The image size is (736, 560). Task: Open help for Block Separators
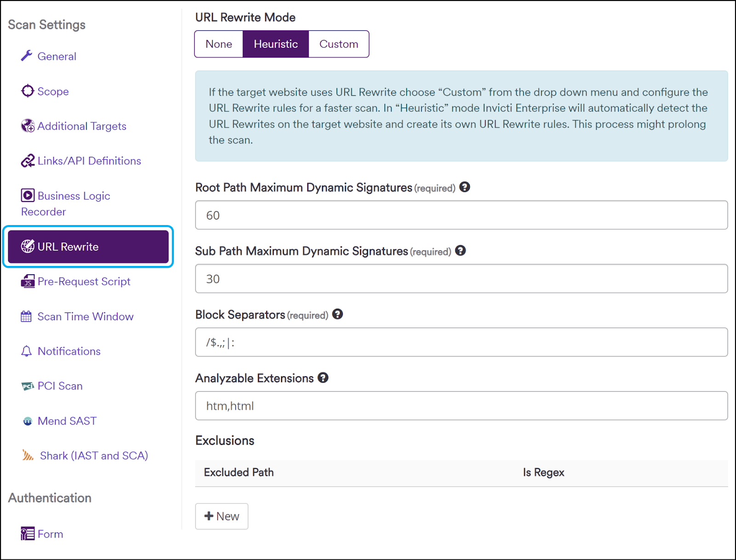tap(338, 315)
